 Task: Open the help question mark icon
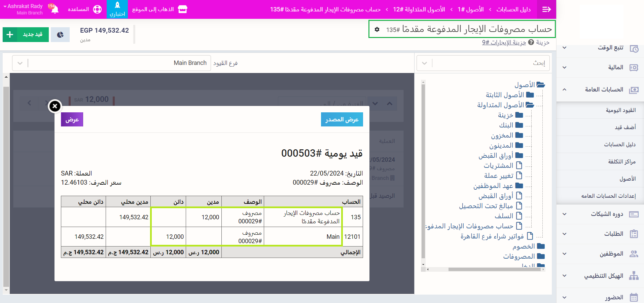[x=531, y=42]
